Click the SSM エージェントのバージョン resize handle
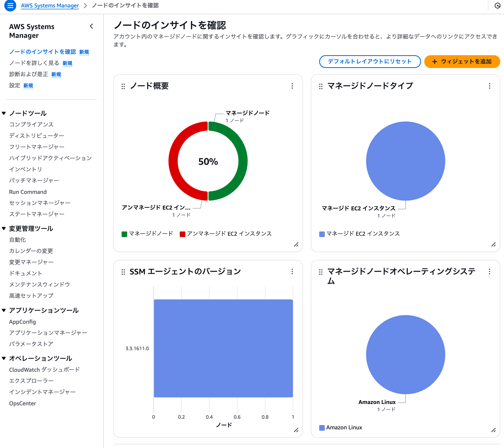504x448 pixels. (296, 430)
